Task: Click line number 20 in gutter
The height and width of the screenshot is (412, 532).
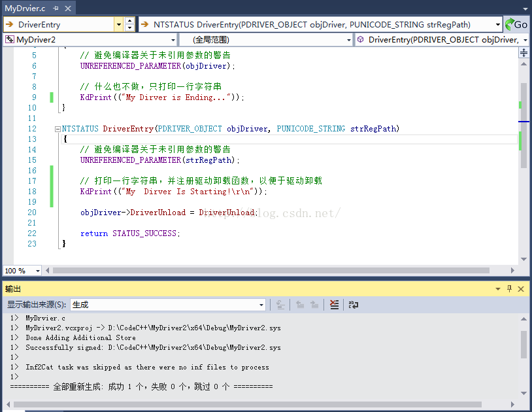Action: (32, 213)
